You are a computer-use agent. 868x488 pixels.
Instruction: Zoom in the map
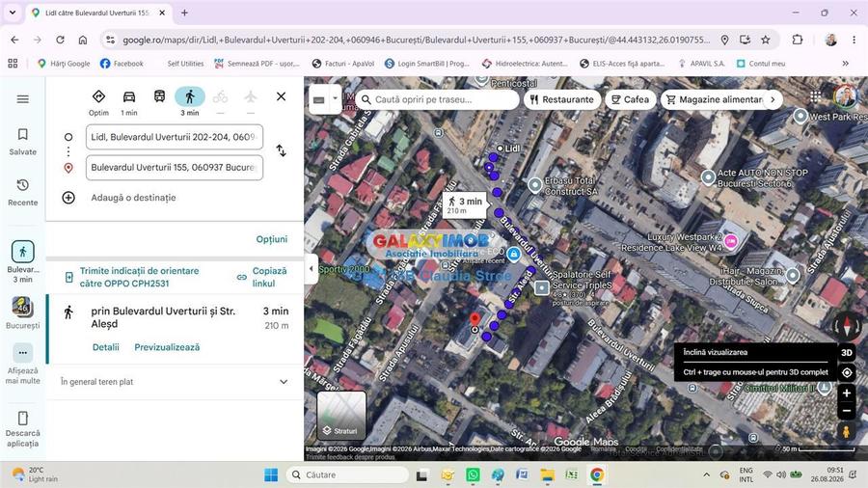[847, 393]
